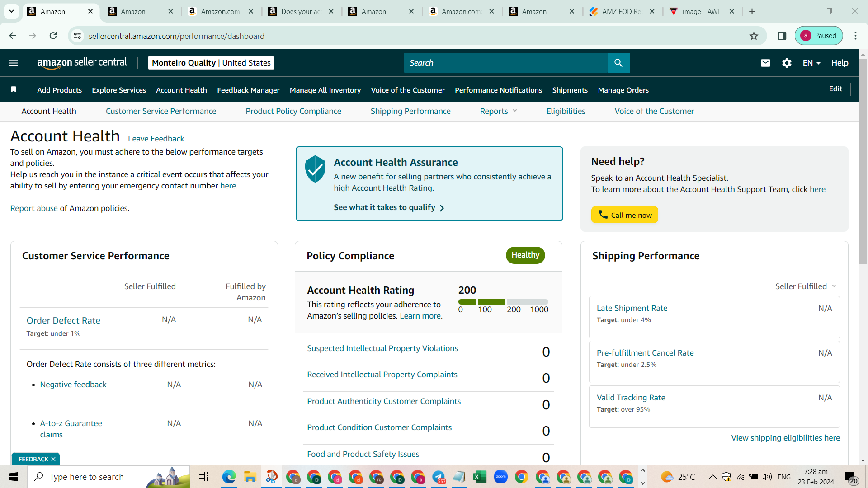
Task: Open the Eligibilities tab
Action: [x=566, y=111]
